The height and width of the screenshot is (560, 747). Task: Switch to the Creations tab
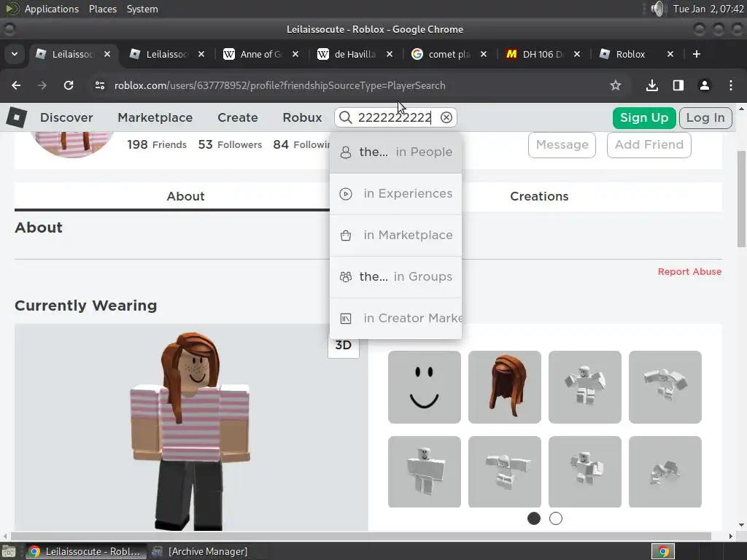point(539,196)
